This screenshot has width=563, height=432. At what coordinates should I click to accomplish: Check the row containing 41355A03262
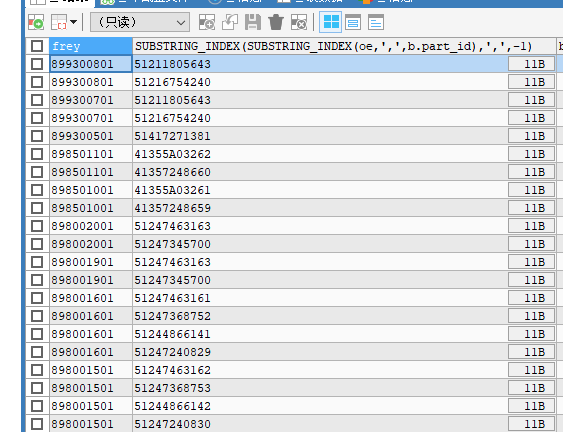[x=37, y=154]
